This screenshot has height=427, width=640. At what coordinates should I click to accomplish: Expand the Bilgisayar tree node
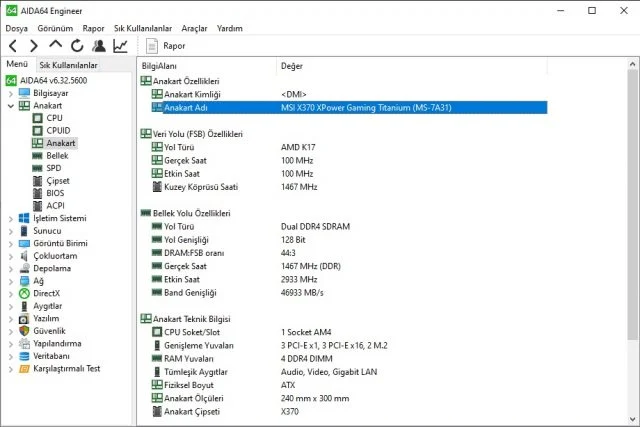point(11,93)
